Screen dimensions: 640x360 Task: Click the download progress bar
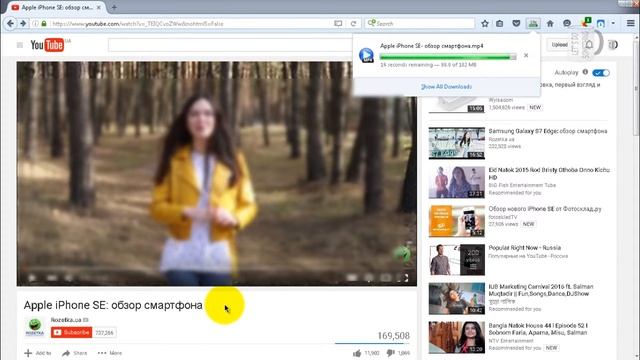click(448, 57)
